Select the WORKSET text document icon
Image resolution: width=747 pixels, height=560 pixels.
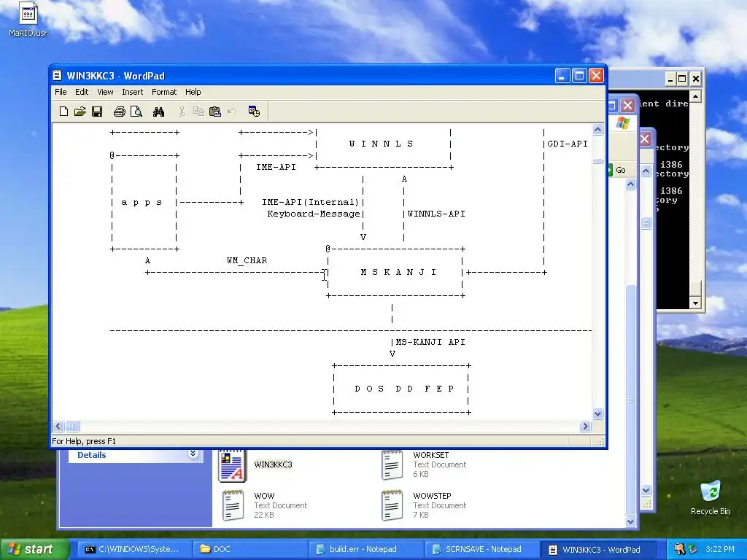(x=392, y=464)
